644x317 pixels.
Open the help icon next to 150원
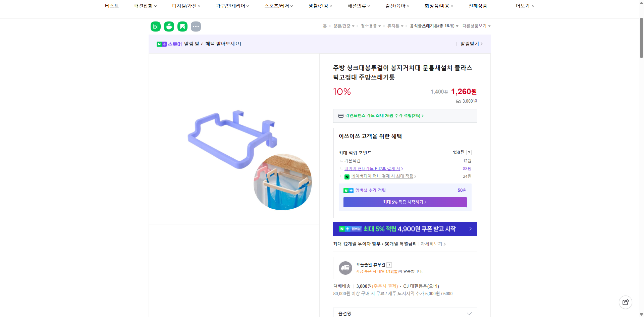click(x=469, y=152)
